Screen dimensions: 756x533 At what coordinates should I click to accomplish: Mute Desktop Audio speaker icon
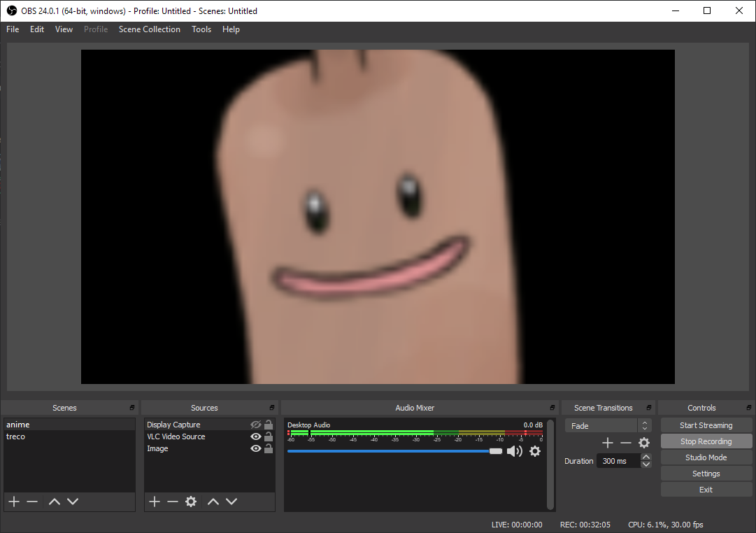pos(515,451)
